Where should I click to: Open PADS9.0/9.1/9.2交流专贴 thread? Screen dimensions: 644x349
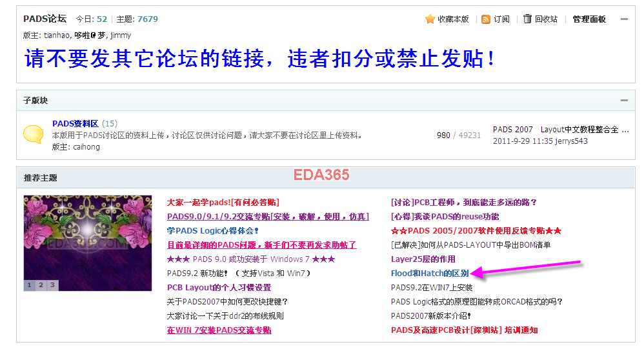point(268,217)
